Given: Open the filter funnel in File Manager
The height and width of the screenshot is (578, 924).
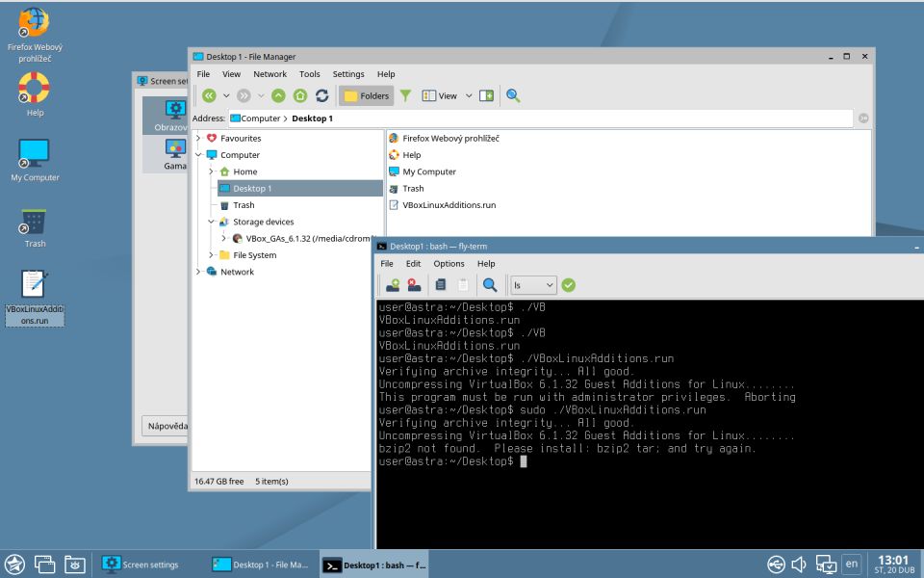Looking at the screenshot, I should click(x=405, y=95).
